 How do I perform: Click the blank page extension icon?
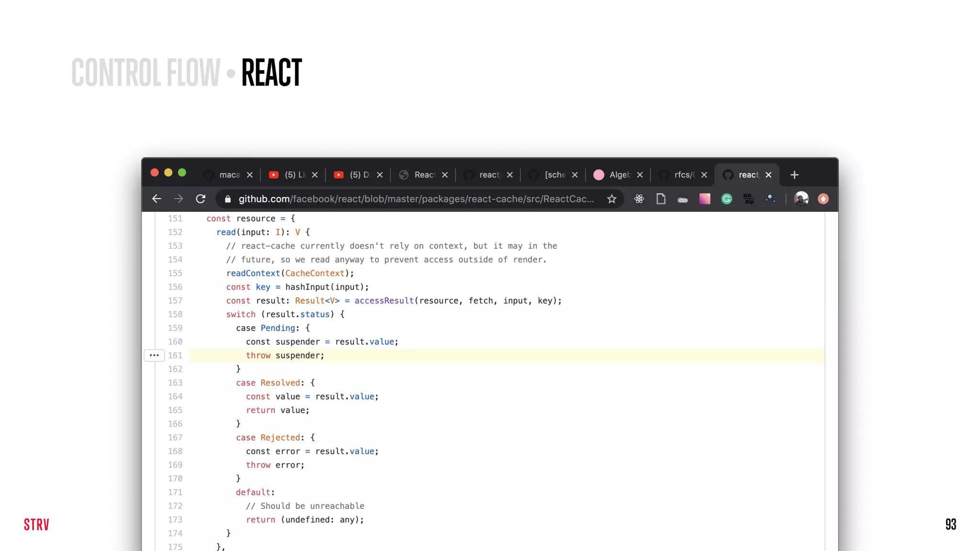coord(661,199)
